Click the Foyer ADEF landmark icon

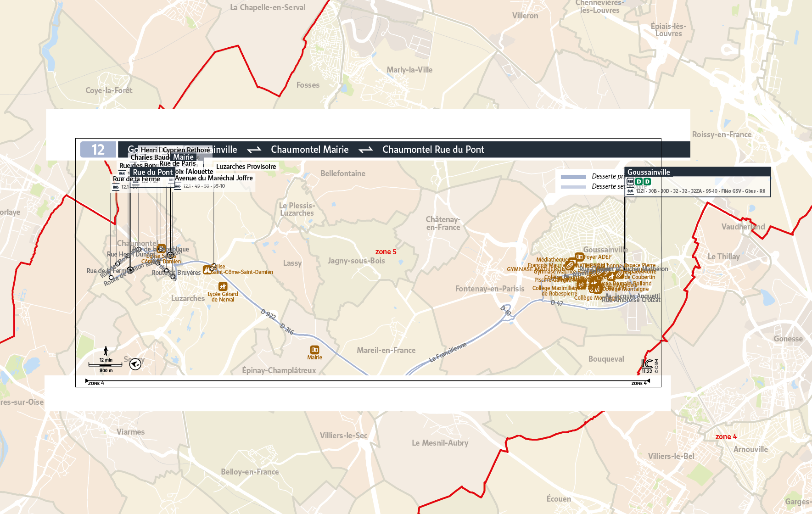tap(579, 257)
